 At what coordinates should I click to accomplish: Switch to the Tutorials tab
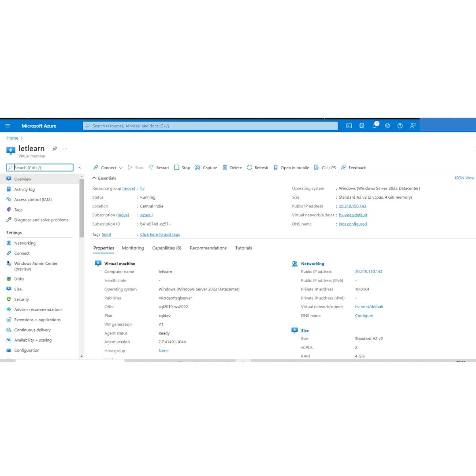click(243, 248)
